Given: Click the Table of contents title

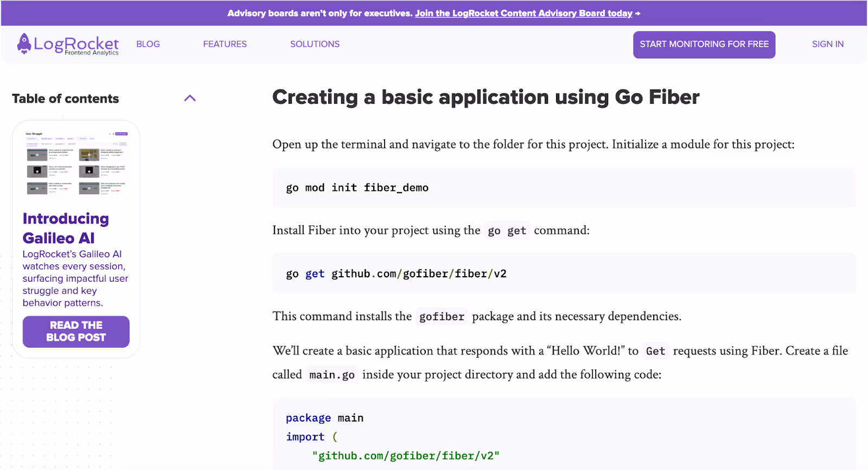Looking at the screenshot, I should [x=66, y=99].
